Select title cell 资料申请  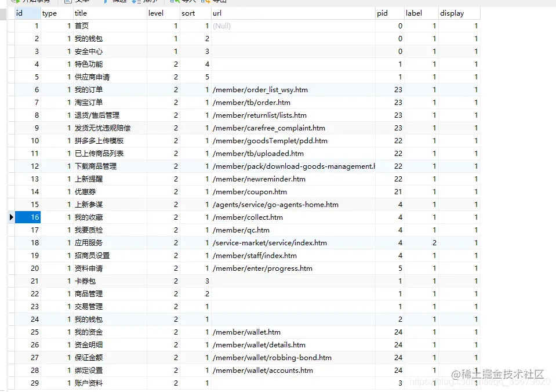[110, 268]
